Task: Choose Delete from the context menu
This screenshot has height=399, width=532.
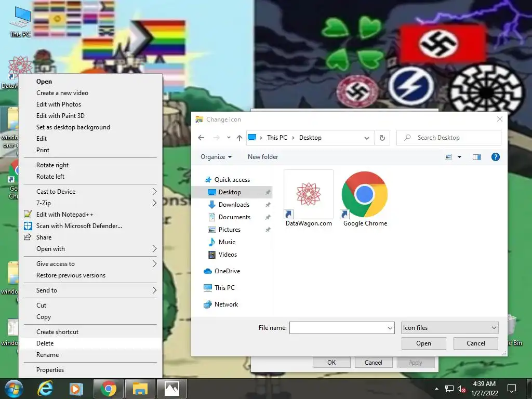Action: (x=91, y=343)
